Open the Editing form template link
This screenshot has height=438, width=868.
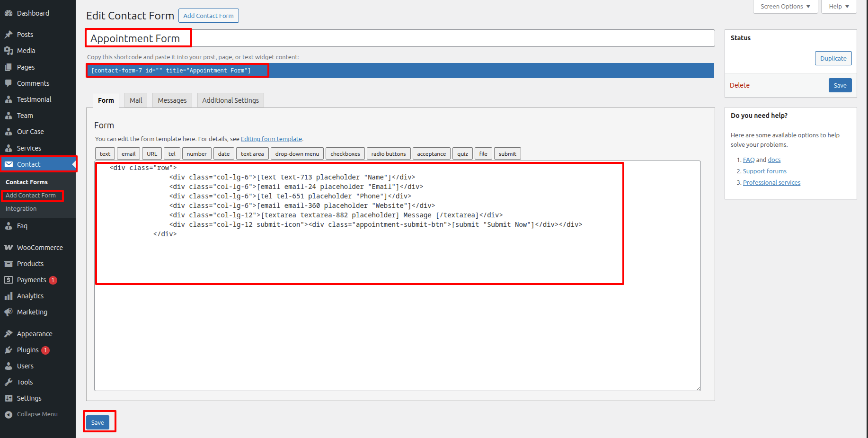tap(271, 139)
